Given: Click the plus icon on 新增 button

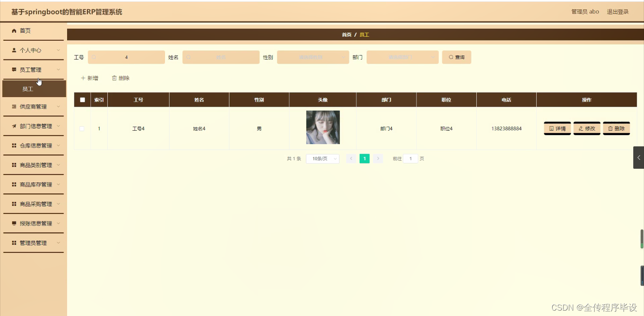Looking at the screenshot, I should click(x=83, y=78).
